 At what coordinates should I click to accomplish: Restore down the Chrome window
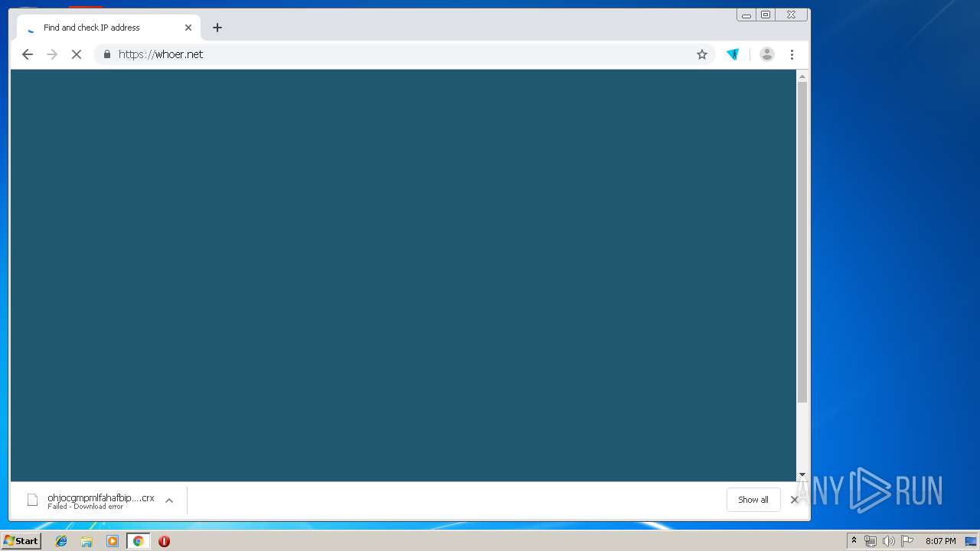(766, 15)
